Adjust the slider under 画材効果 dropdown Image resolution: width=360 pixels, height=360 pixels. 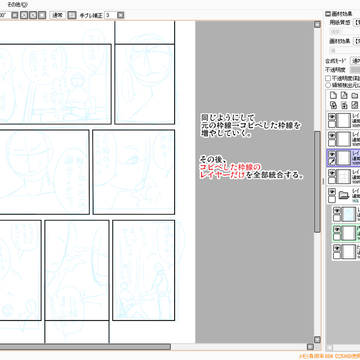(345, 51)
